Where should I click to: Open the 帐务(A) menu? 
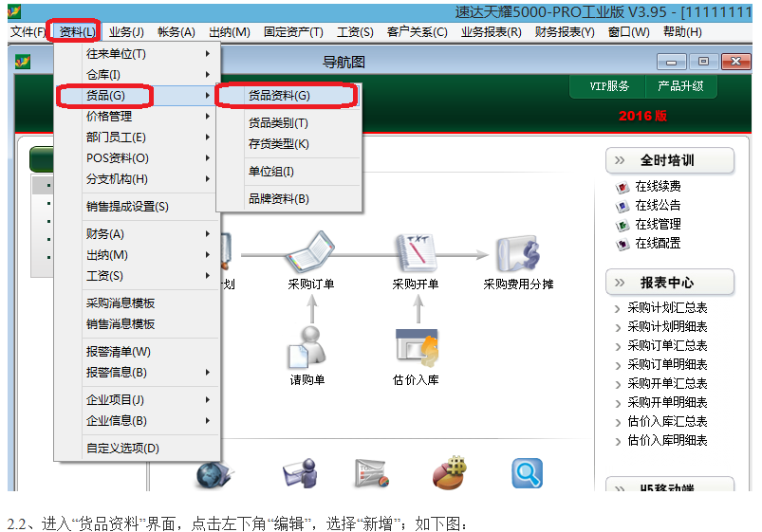coord(177,32)
